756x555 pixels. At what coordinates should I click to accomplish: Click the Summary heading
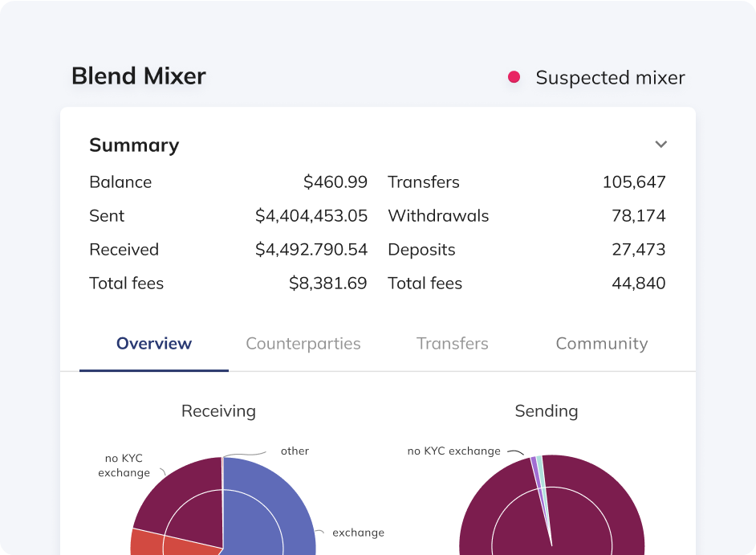point(134,145)
